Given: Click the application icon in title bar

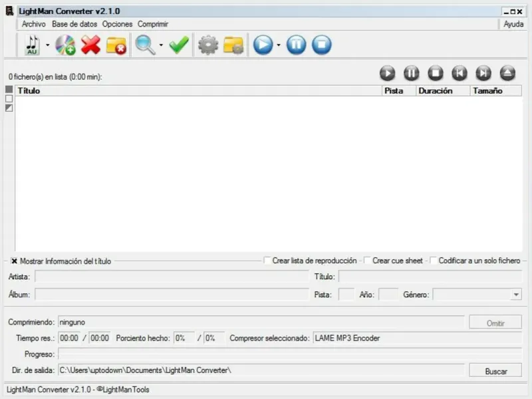Looking at the screenshot, I should point(9,11).
